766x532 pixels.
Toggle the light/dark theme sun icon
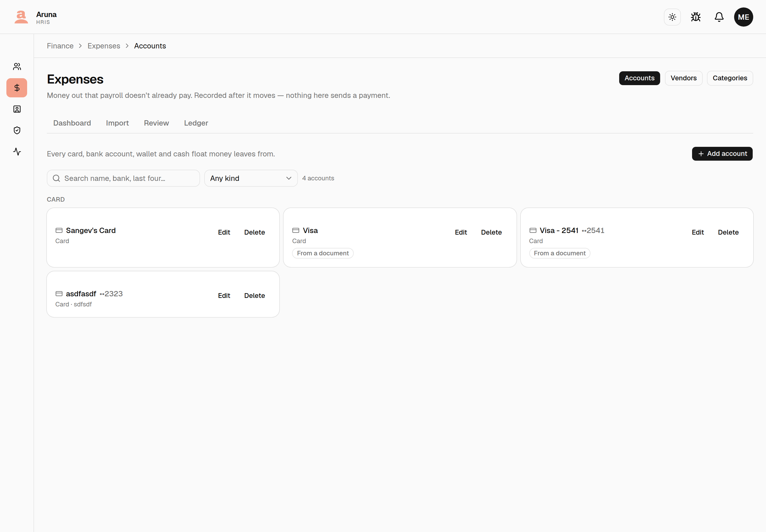pyautogui.click(x=672, y=17)
